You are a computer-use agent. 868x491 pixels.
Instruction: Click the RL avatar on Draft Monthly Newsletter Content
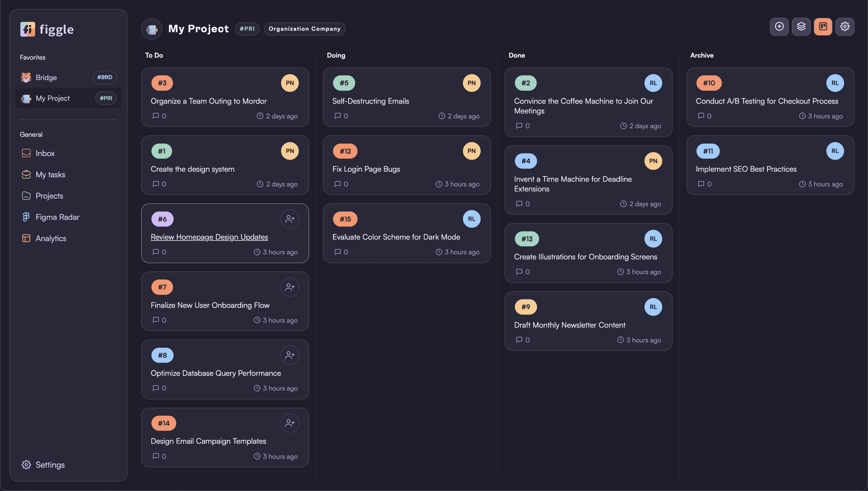[x=653, y=307]
